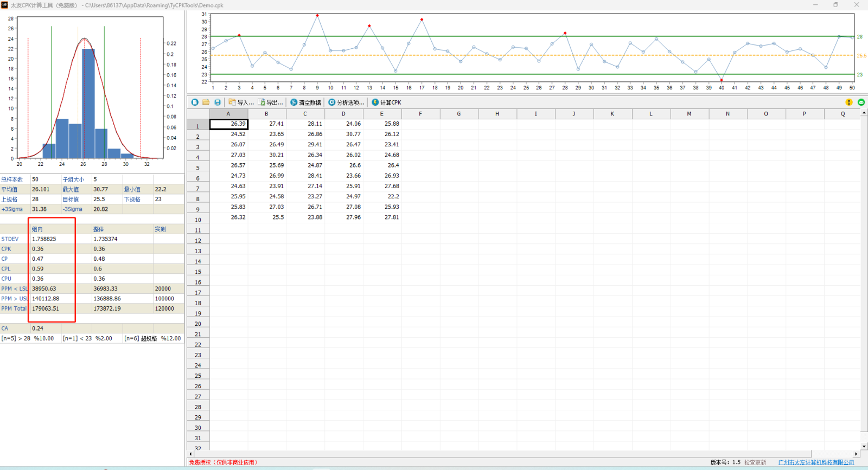Select column header A
Viewport: 868px width, 470px height.
pyautogui.click(x=228, y=114)
